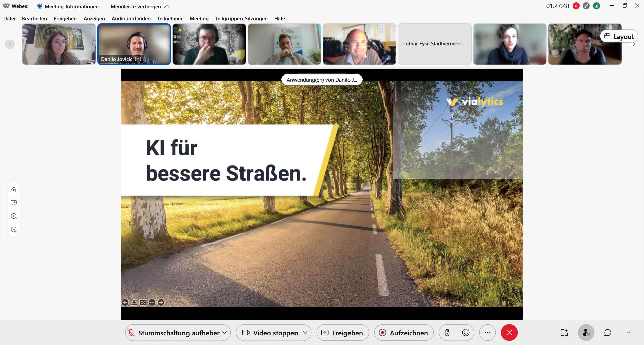644x345 pixels.
Task: Expand video options arrow beside Video stoppen
Action: (x=305, y=333)
